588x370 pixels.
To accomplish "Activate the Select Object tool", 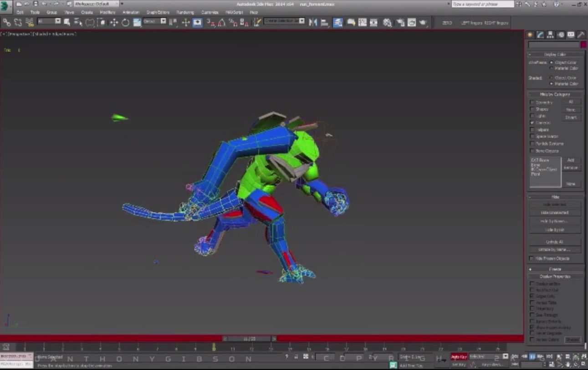I will point(67,22).
